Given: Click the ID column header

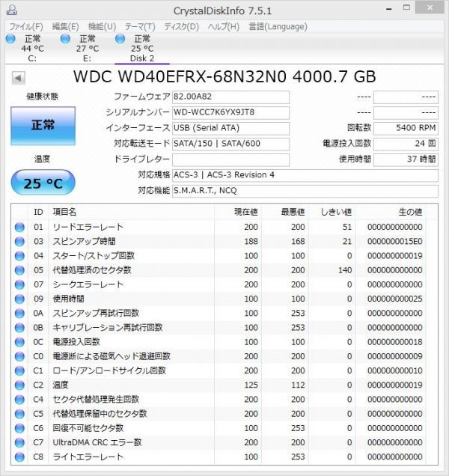Looking at the screenshot, I should pos(38,212).
